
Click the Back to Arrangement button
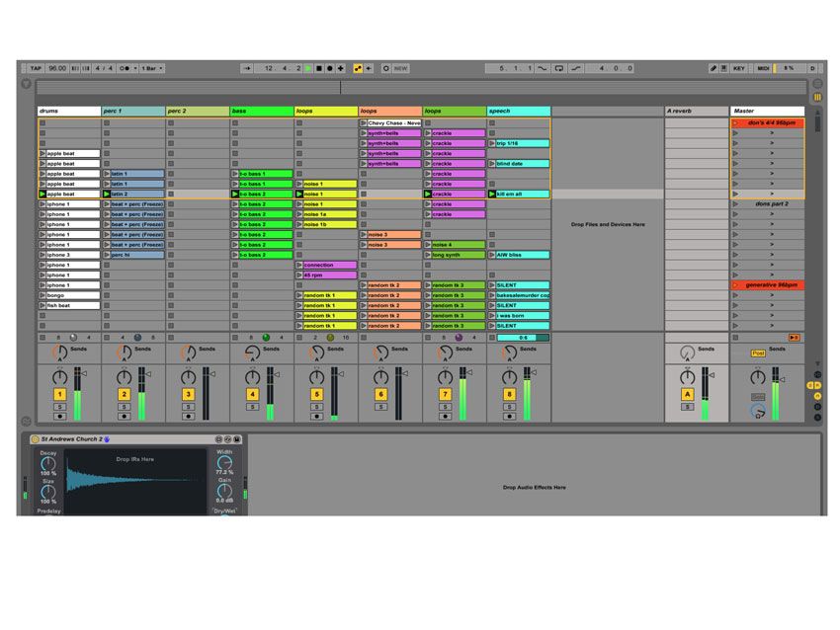pyautogui.click(x=795, y=338)
